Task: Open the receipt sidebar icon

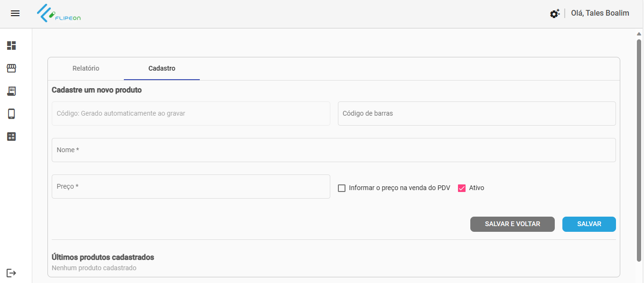Action: [11, 91]
